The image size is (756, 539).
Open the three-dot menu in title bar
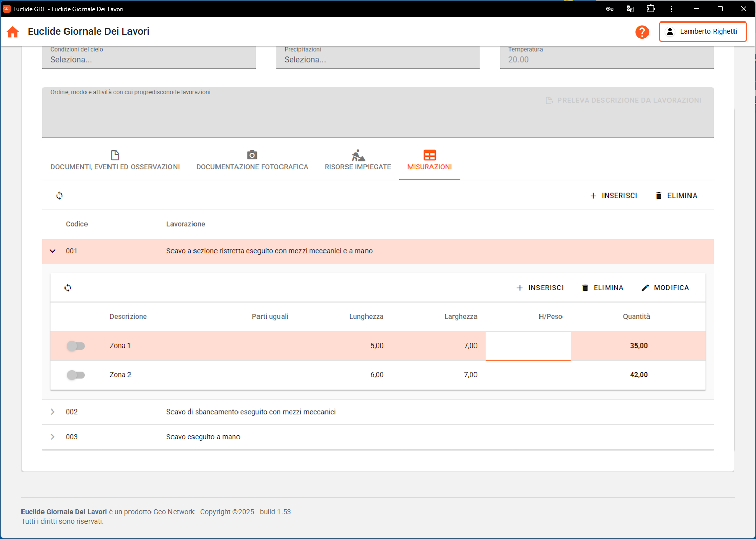point(671,9)
